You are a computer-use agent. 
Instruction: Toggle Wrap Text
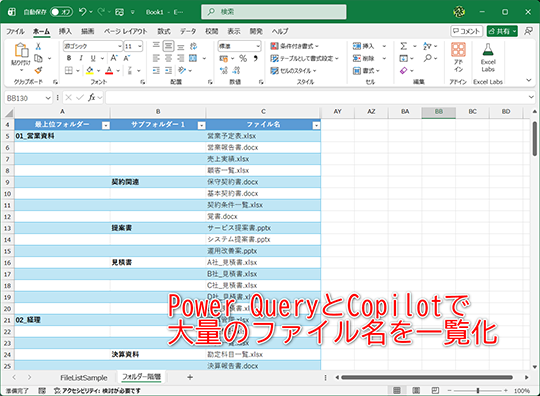point(194,46)
